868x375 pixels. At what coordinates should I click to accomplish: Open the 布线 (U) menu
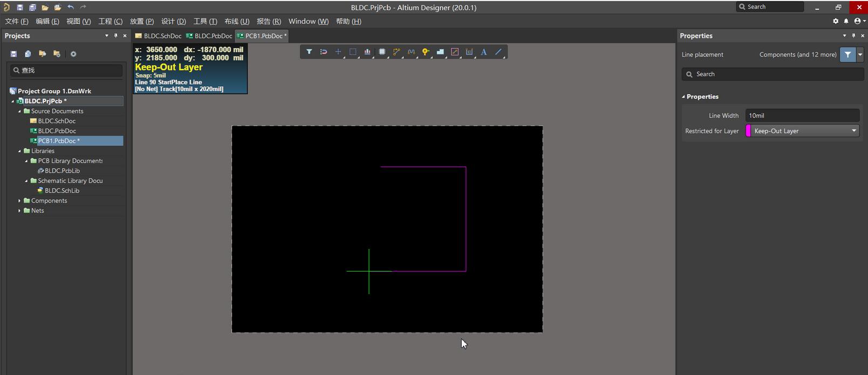tap(237, 21)
